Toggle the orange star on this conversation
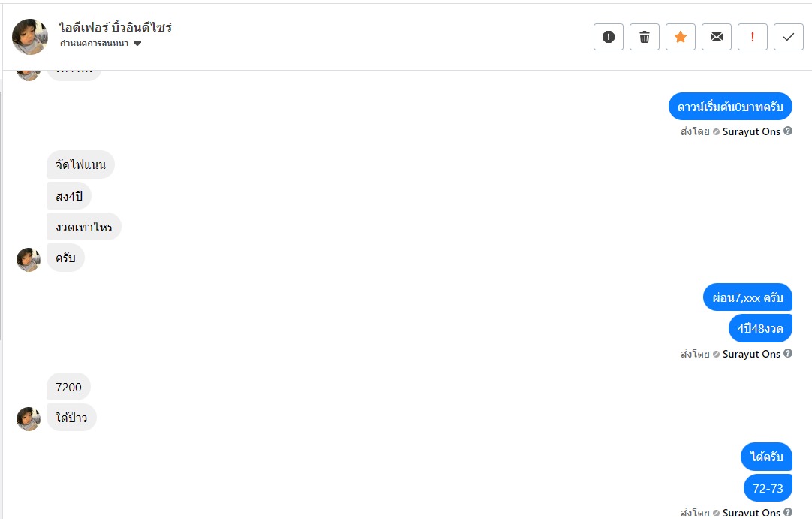 tap(681, 37)
